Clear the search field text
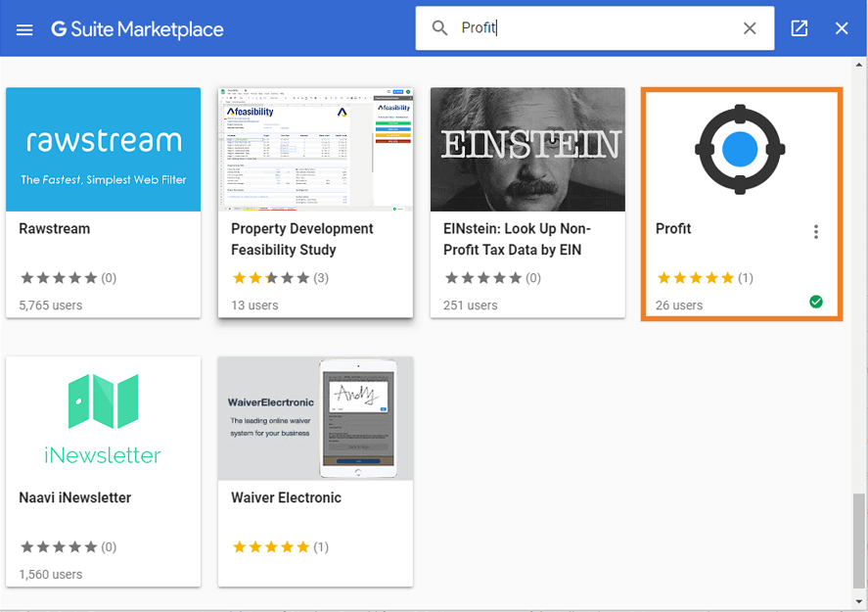Image resolution: width=868 pixels, height=612 pixels. pyautogui.click(x=750, y=28)
